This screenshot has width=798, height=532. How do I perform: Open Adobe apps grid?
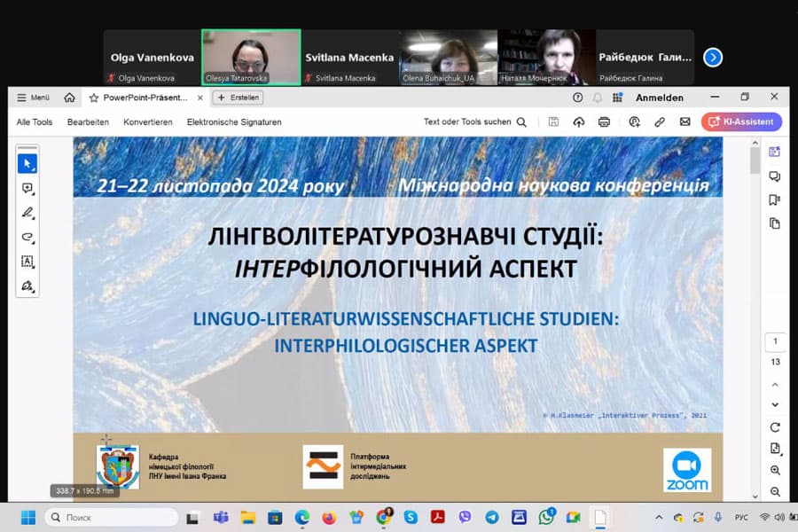coord(617,98)
